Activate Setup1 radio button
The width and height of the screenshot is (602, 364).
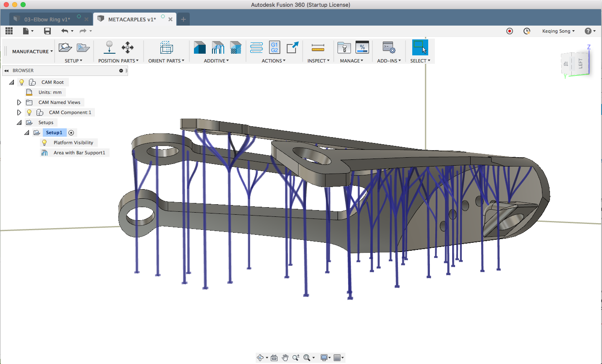[71, 133]
